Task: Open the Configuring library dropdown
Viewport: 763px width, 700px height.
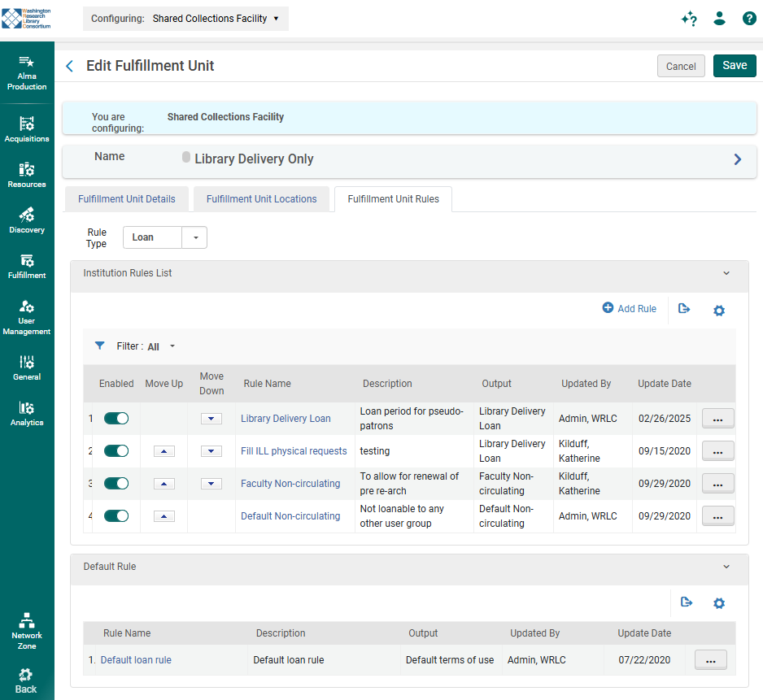Action: (x=185, y=19)
